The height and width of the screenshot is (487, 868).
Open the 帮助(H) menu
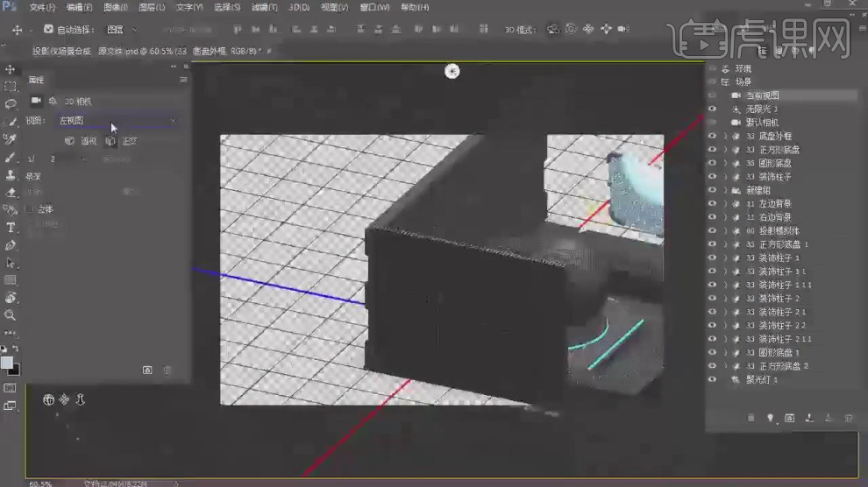[415, 7]
